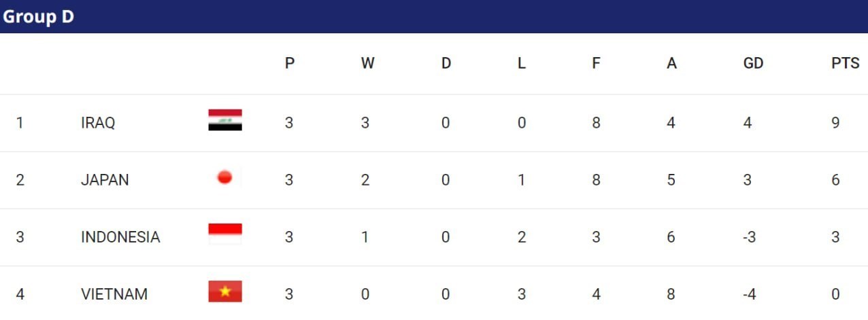Click Iraq's points value 9
This screenshot has height=320, width=868.
point(835,123)
